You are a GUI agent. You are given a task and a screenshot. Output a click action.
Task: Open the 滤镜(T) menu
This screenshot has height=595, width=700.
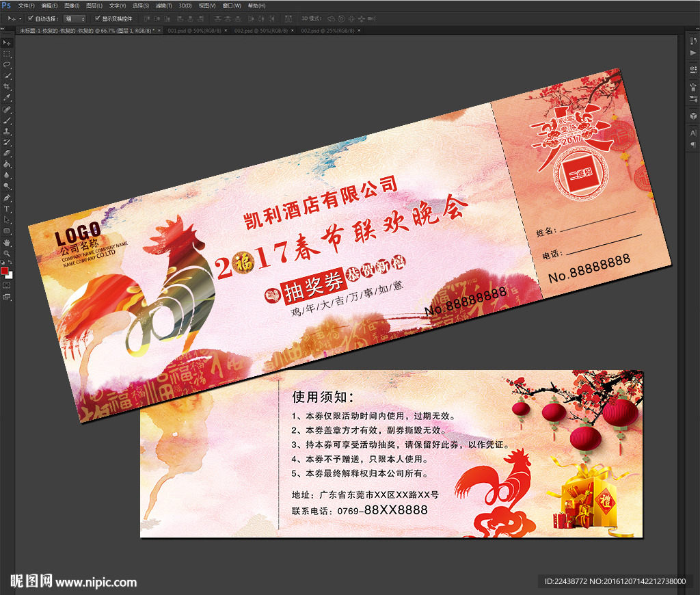pyautogui.click(x=164, y=5)
